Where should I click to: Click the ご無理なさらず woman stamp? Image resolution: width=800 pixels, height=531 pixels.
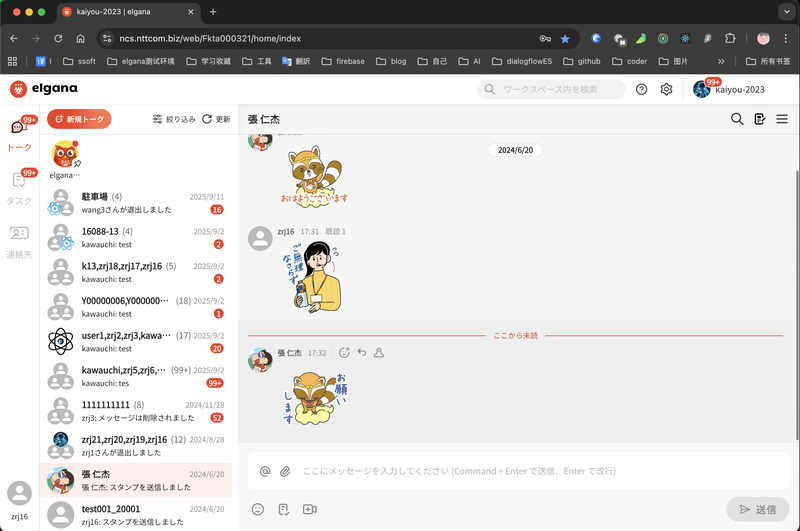tap(312, 276)
